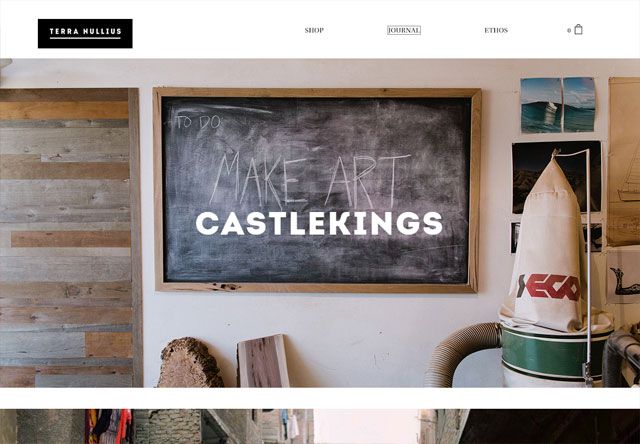
Task: Select the JOURNAL menu item
Action: click(404, 30)
